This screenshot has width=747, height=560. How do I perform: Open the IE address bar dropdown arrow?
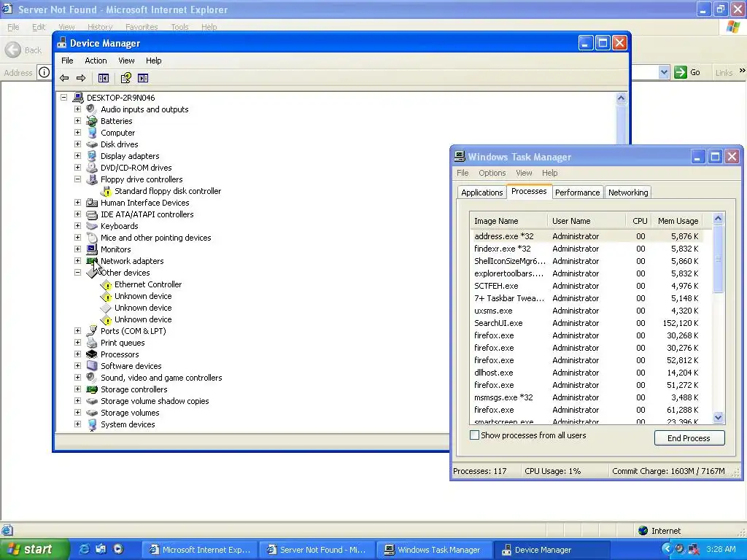[664, 72]
